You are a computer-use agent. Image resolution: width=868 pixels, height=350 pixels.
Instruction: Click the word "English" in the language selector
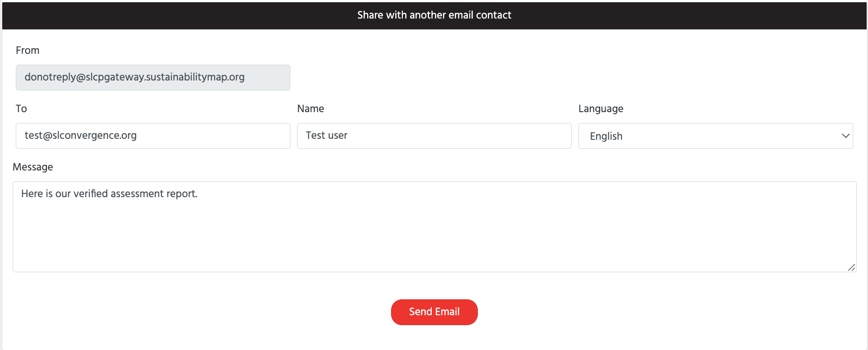coord(606,136)
